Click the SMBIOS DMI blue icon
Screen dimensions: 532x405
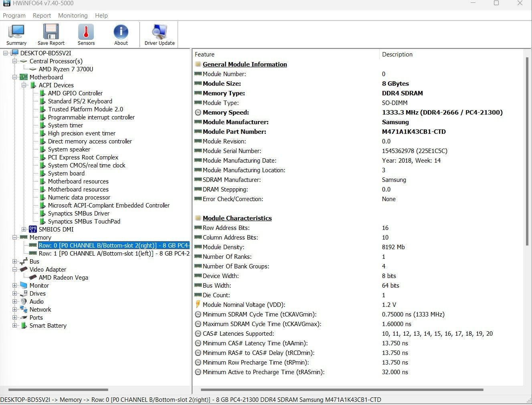tap(33, 229)
